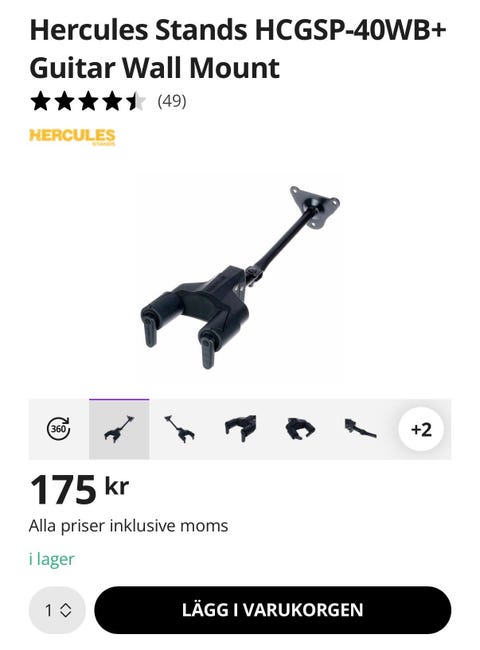
Task: Open the (49) reviews count link
Action: (x=172, y=101)
